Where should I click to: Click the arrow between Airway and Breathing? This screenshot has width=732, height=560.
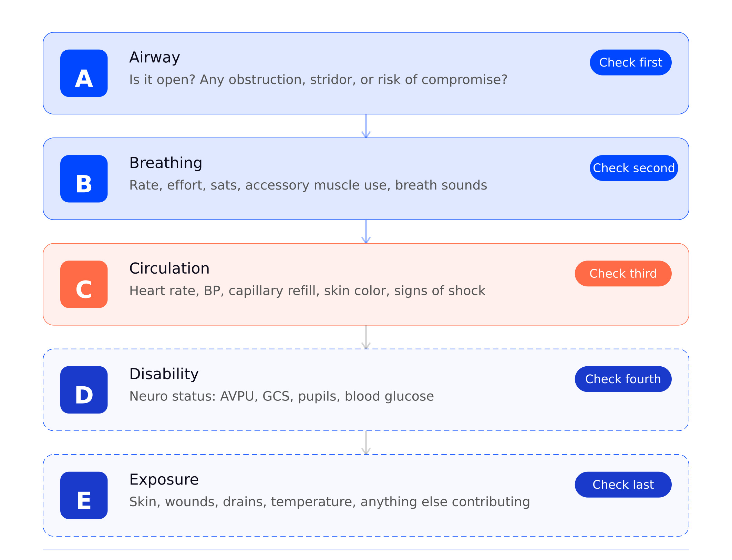pos(366,126)
